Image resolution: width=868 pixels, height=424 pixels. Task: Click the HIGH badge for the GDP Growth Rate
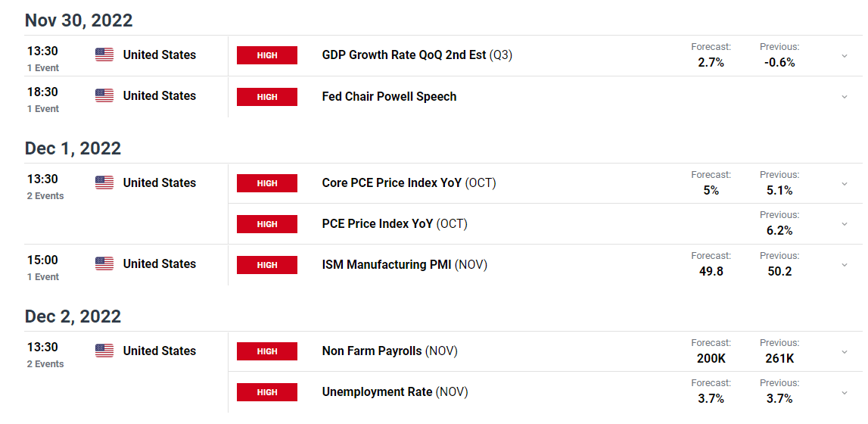click(267, 55)
